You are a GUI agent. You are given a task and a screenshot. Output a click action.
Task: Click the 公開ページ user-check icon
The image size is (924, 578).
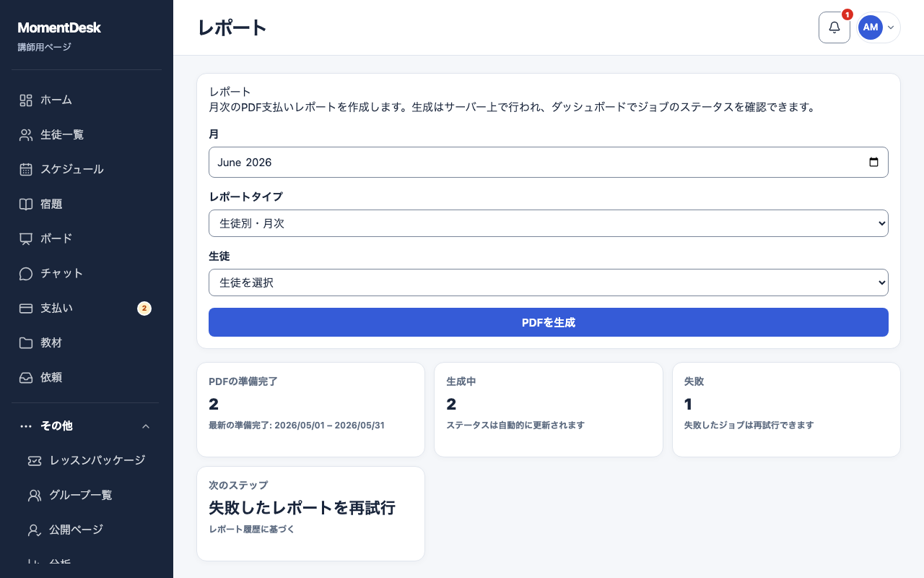pos(35,530)
